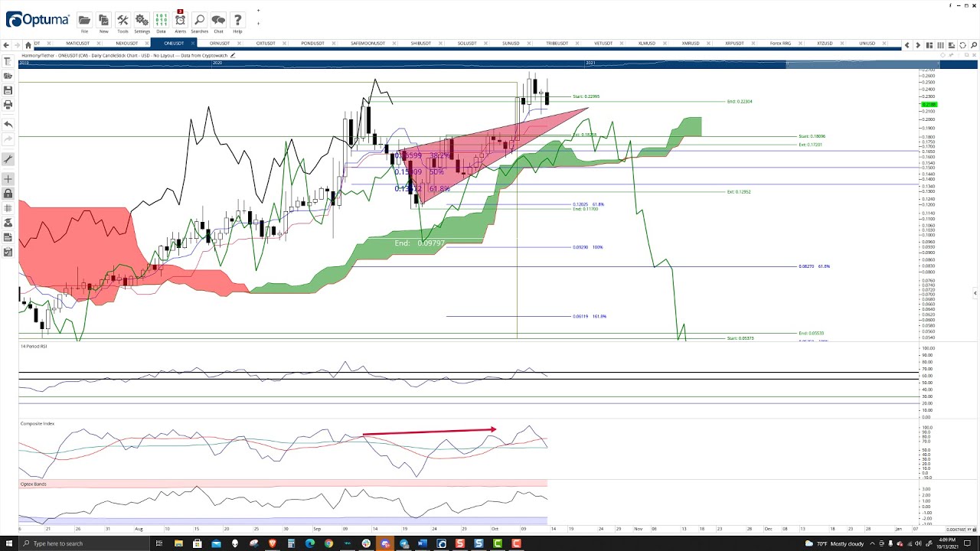Click the structure panel icon in left sidebar
Viewport: 980px width, 551px height.
pyautogui.click(x=8, y=62)
